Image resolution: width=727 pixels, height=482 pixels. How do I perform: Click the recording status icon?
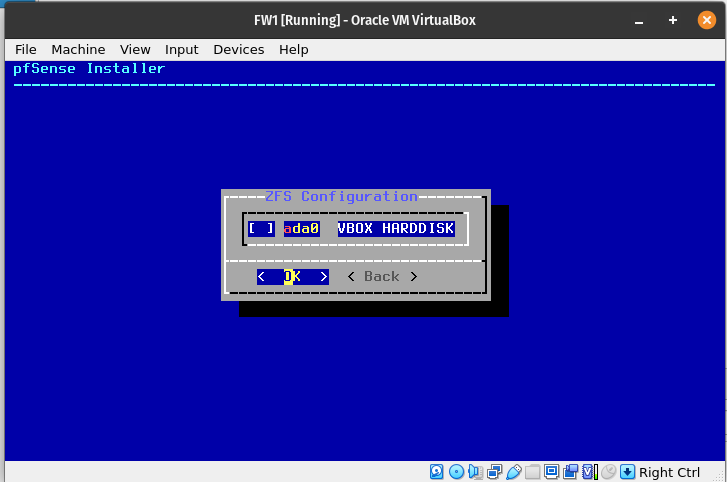point(570,472)
